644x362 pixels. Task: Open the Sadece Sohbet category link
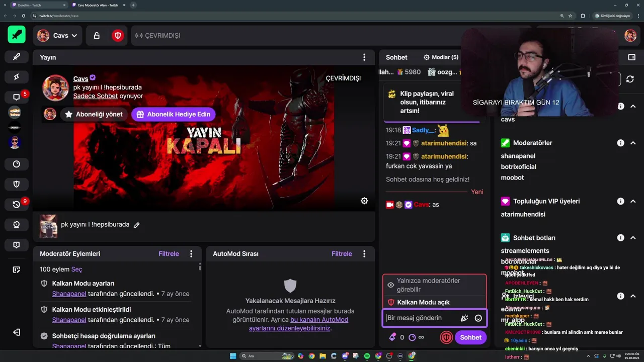coord(96,96)
